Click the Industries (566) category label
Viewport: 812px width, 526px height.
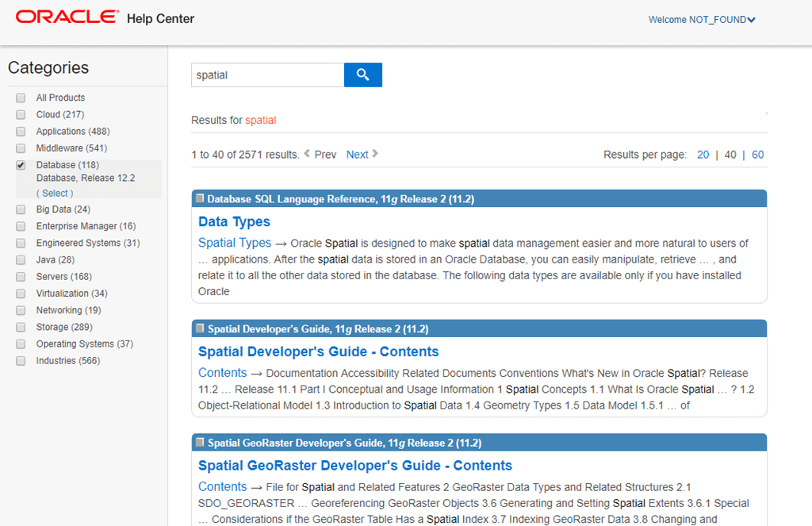(x=68, y=361)
